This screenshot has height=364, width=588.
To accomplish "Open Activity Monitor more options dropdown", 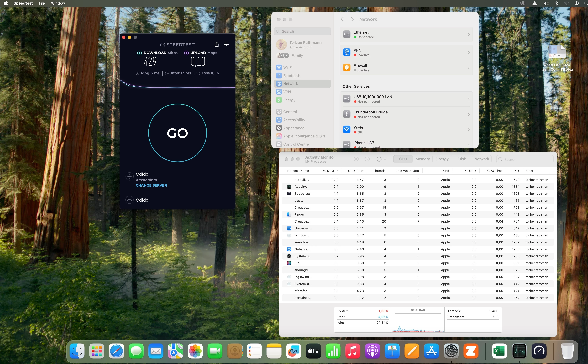I will [x=381, y=159].
